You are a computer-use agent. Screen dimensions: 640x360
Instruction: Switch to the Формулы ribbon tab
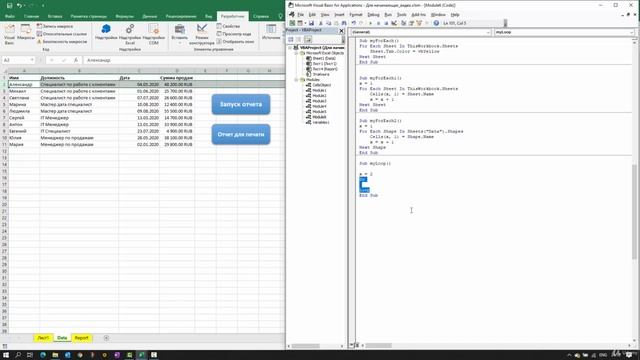click(124, 16)
